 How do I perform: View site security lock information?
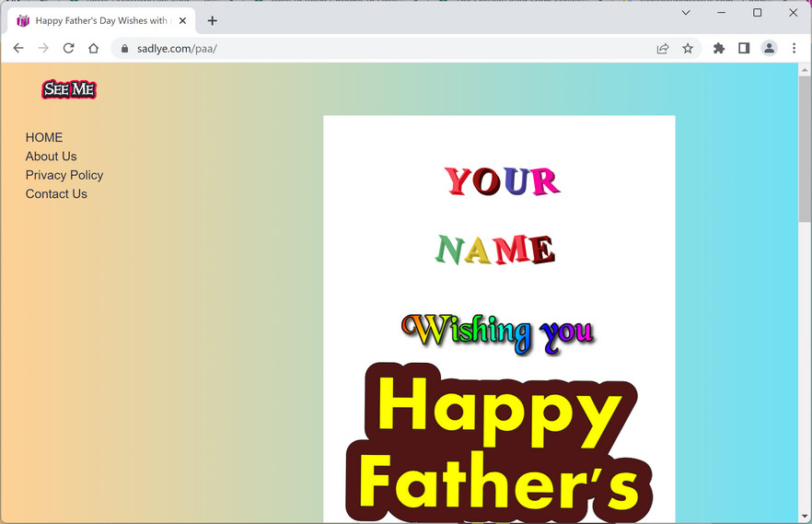click(x=124, y=48)
